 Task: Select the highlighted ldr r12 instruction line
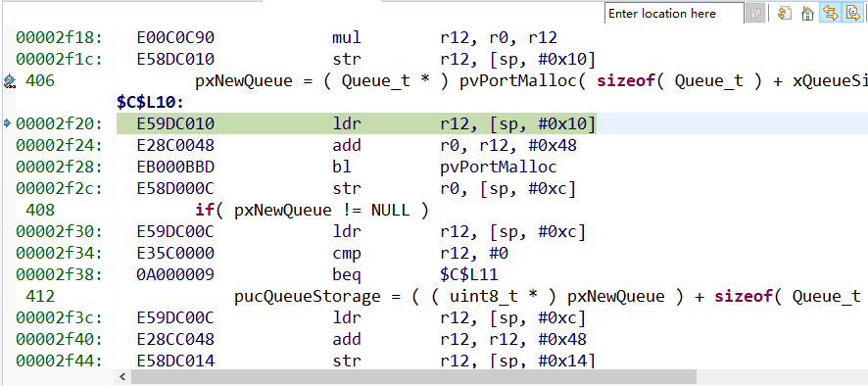tap(356, 123)
